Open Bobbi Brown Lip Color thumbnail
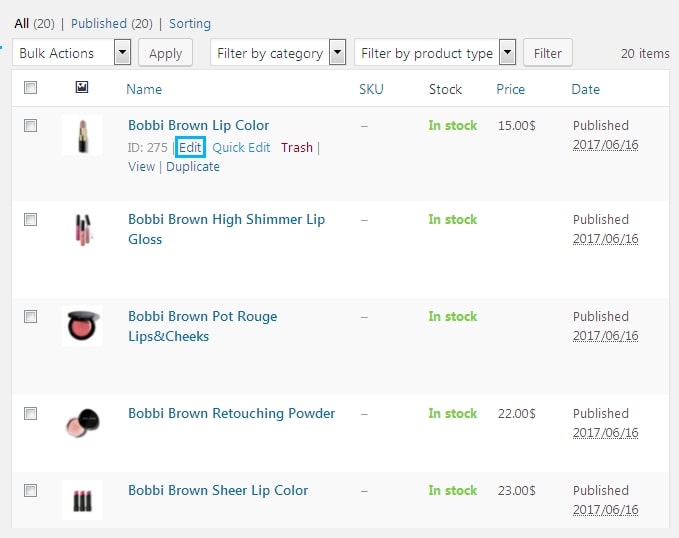 [x=82, y=135]
